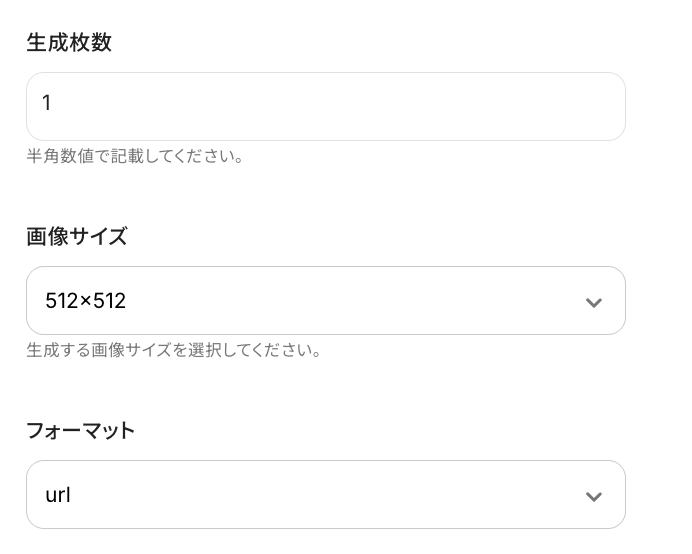
Task: Open the 画像サイズ dropdown
Action: 325,300
